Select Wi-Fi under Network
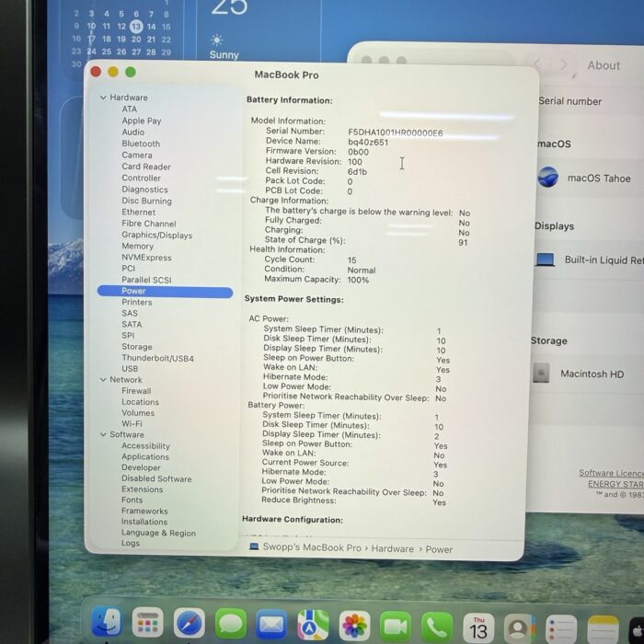 pos(132,423)
